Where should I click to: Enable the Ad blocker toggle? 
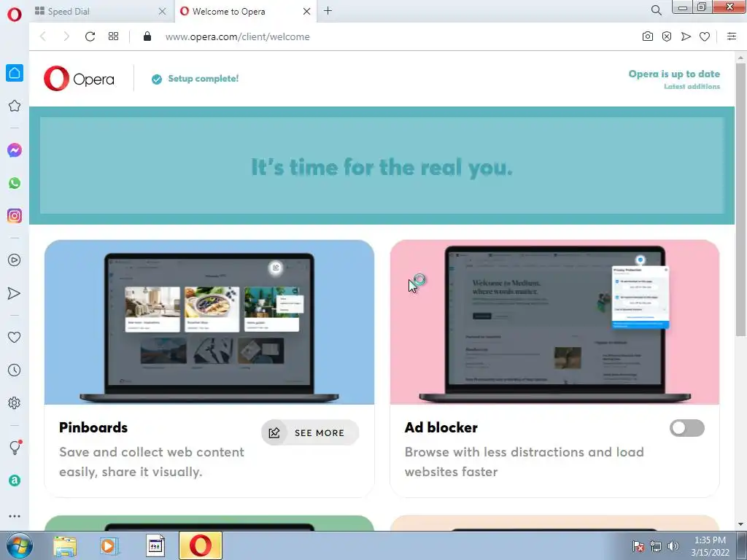click(x=687, y=427)
